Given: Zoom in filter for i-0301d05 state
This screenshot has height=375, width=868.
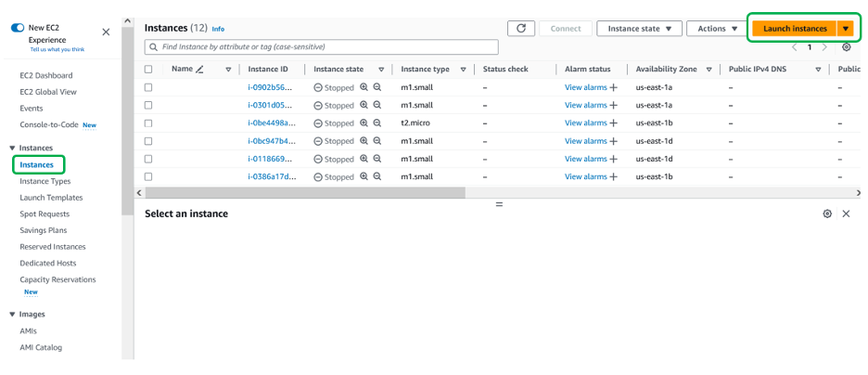Looking at the screenshot, I should coord(364,105).
